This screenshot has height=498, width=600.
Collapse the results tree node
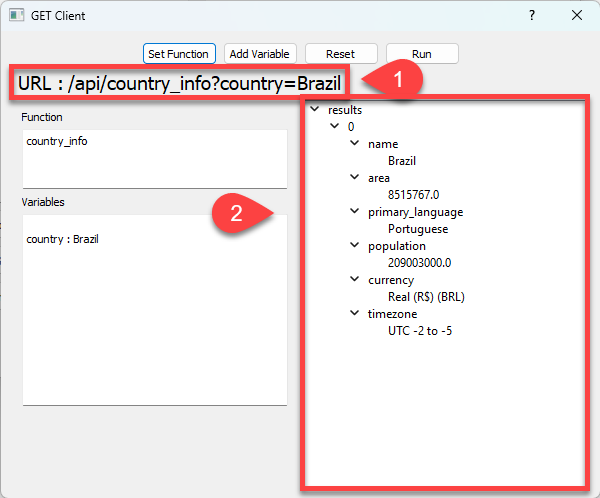pyautogui.click(x=315, y=109)
